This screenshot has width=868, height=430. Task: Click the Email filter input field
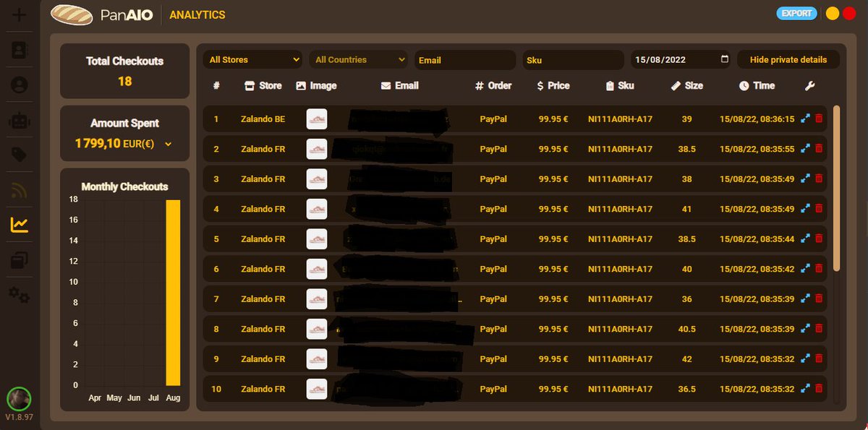(465, 60)
